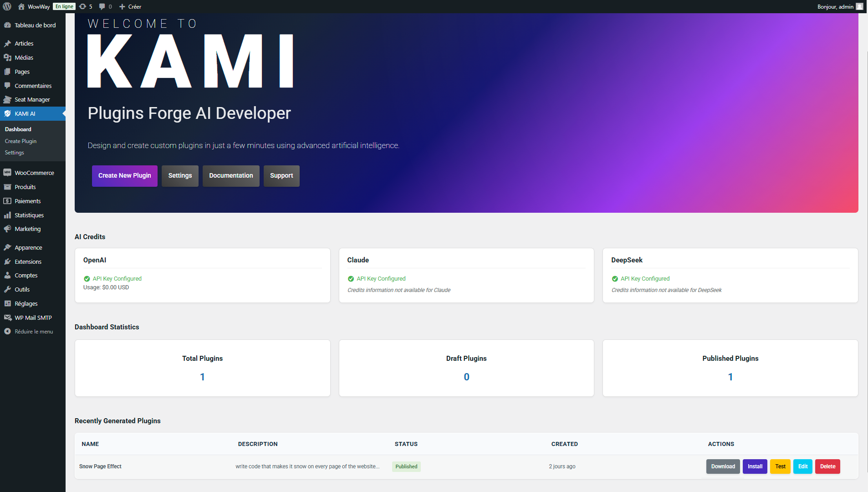
Task: Open the WooCommerce sidebar icon
Action: (x=8, y=173)
